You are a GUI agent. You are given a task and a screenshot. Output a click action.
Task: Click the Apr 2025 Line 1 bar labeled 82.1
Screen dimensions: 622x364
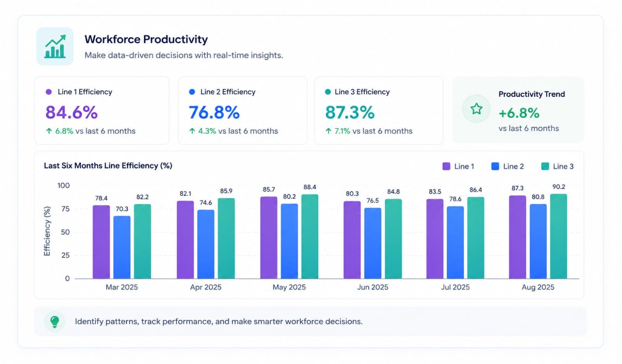[185, 240]
